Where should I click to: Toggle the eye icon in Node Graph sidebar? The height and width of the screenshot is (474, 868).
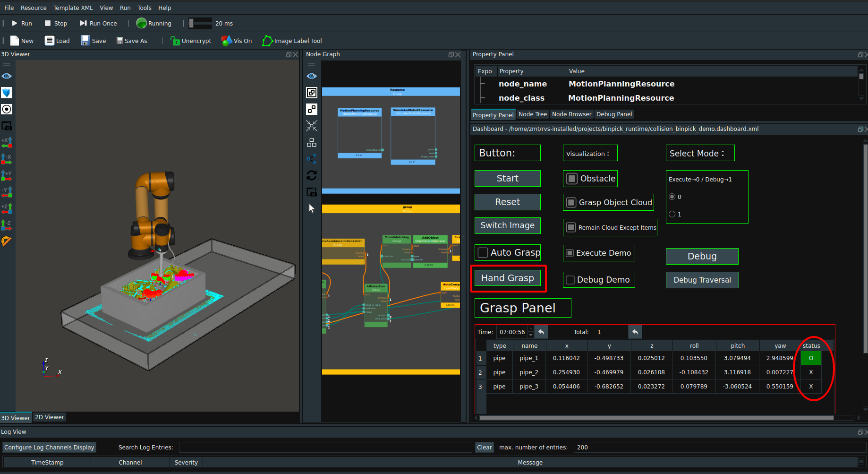[312, 76]
